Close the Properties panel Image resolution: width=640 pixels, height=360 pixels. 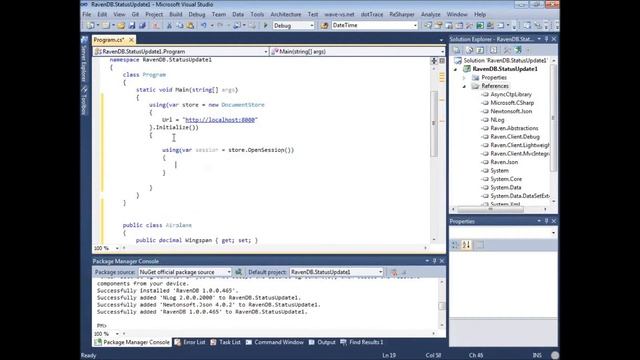[554, 221]
